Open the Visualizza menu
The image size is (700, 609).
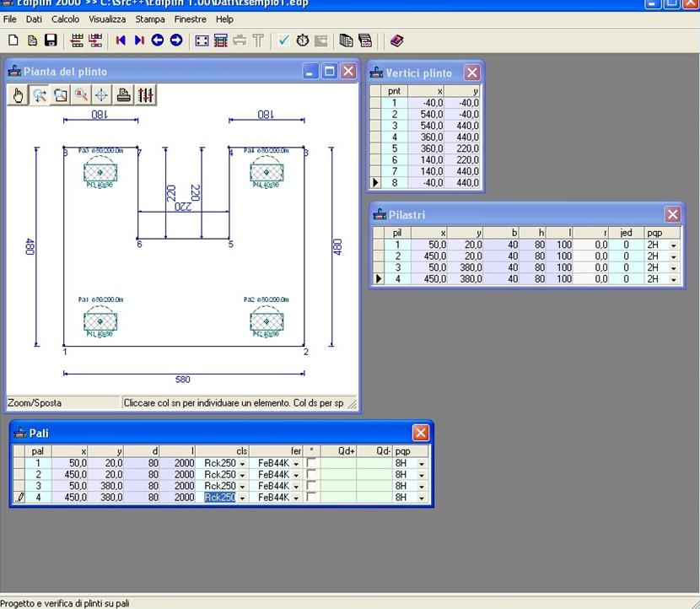(107, 19)
